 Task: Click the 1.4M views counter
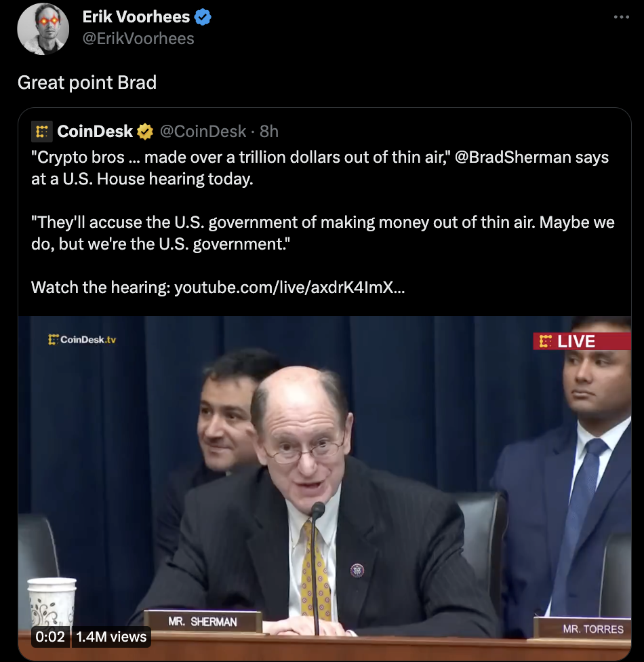[x=111, y=637]
